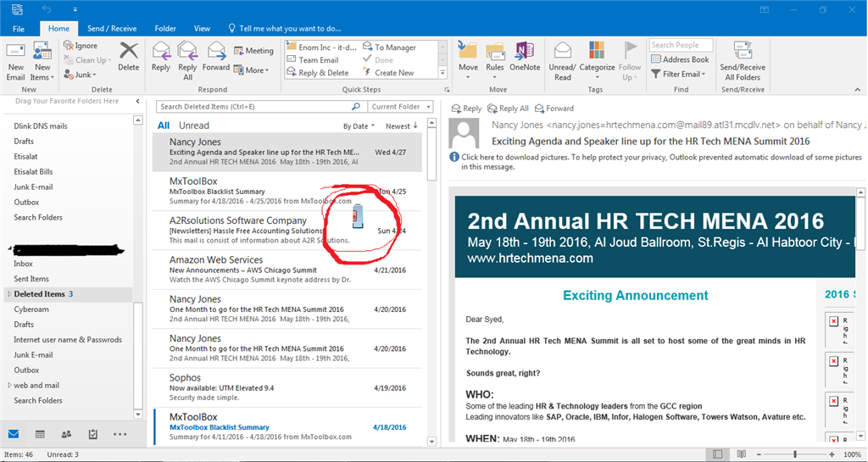This screenshot has width=868, height=462.
Task: Run the Reply & Delete quick step
Action: point(318,73)
